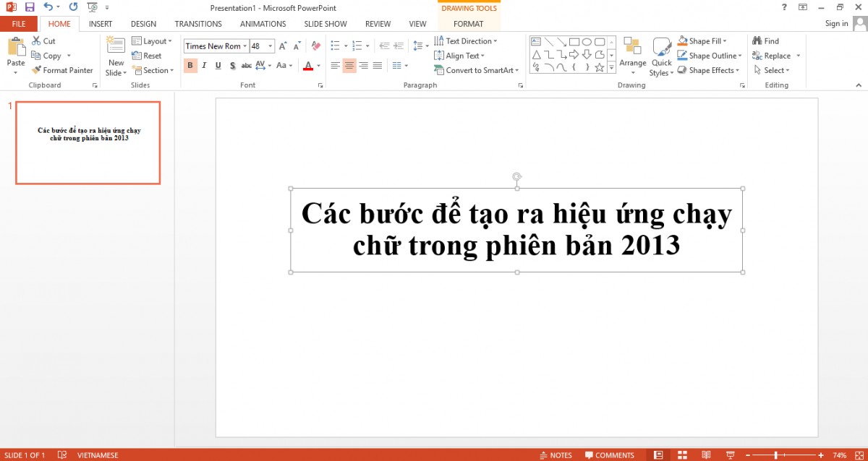Toggle Bold formatting
Viewport: 868px width, 461px height.
(190, 66)
